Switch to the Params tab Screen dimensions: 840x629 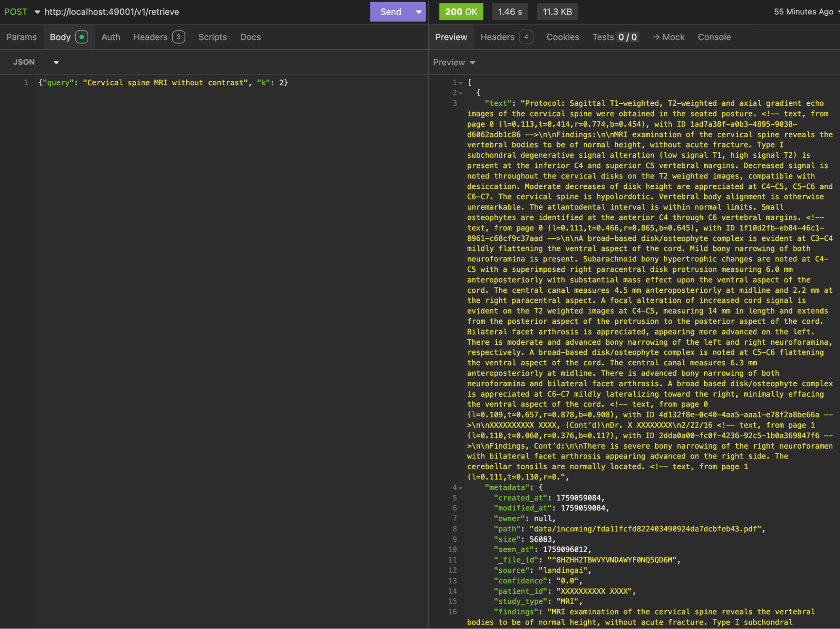click(21, 37)
